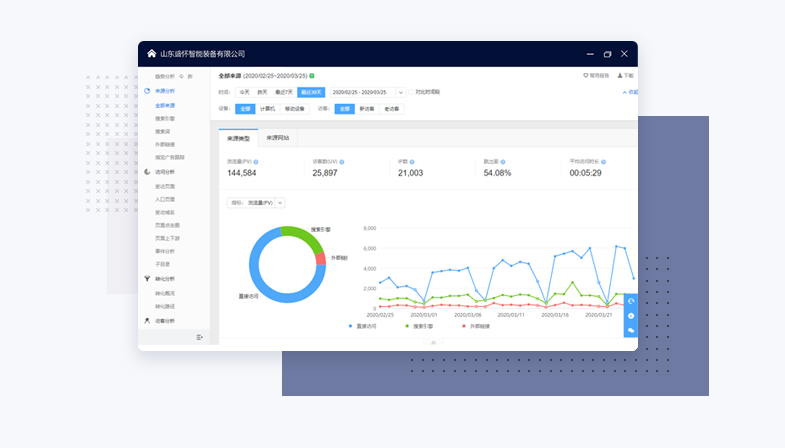The height and width of the screenshot is (448, 785).
Task: Click the 转化分析 funnel icon in sidebar
Action: 147,278
